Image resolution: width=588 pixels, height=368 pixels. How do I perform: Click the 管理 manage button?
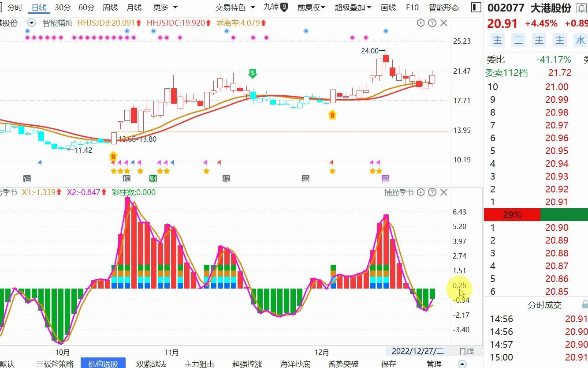click(x=434, y=364)
